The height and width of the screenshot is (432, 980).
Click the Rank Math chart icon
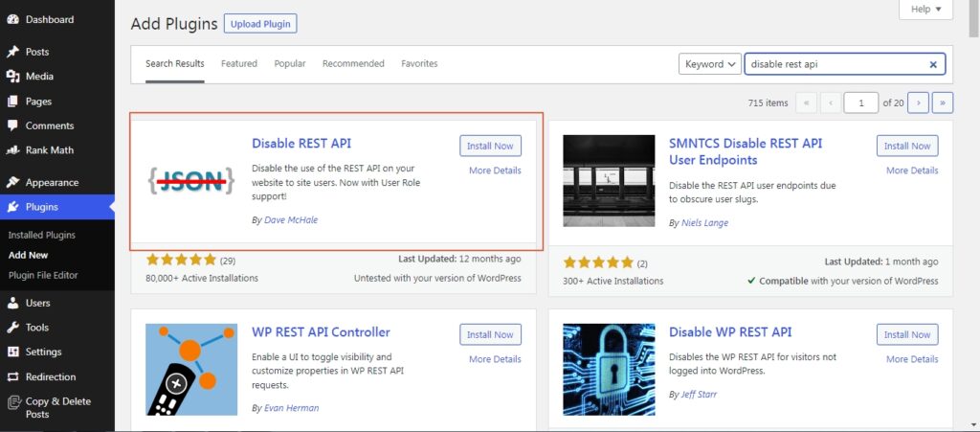click(x=12, y=150)
